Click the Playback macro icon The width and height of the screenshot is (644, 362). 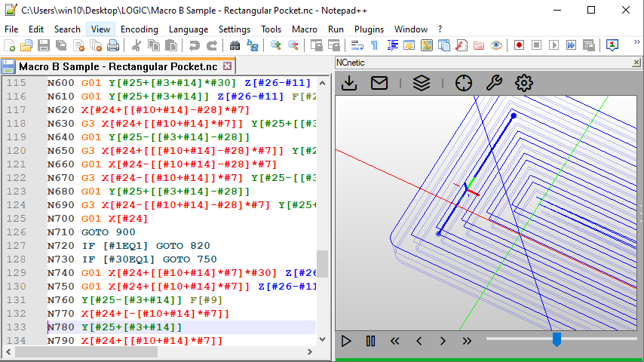[x=554, y=45]
